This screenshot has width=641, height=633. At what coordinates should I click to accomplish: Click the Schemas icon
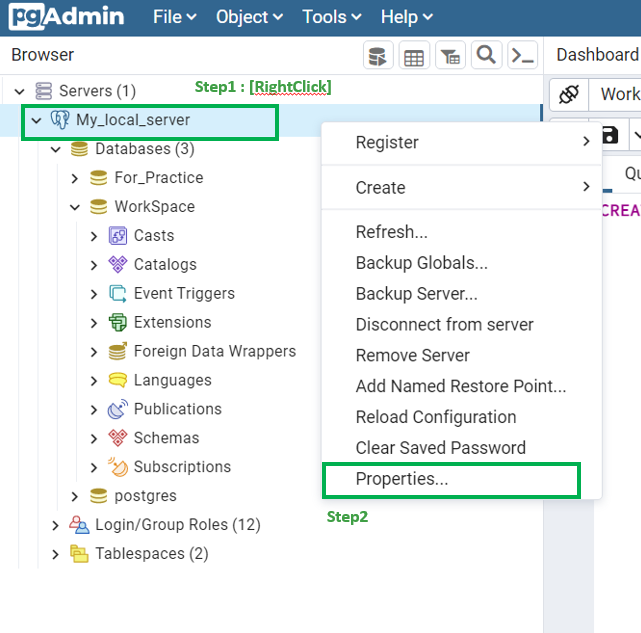click(x=118, y=438)
